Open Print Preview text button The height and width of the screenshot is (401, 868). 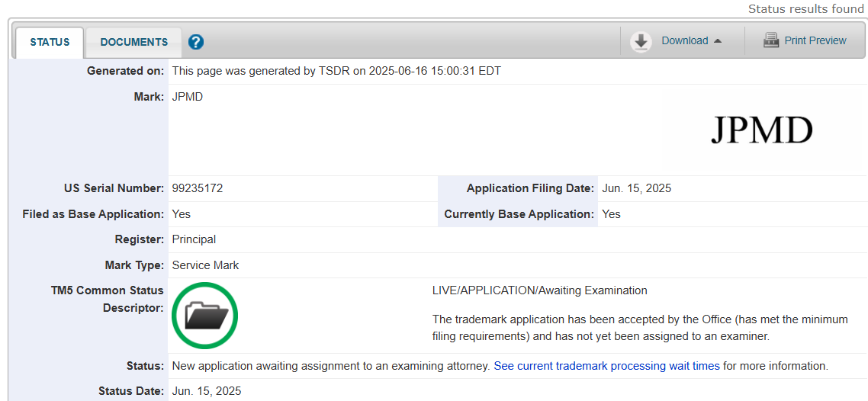[x=815, y=41]
